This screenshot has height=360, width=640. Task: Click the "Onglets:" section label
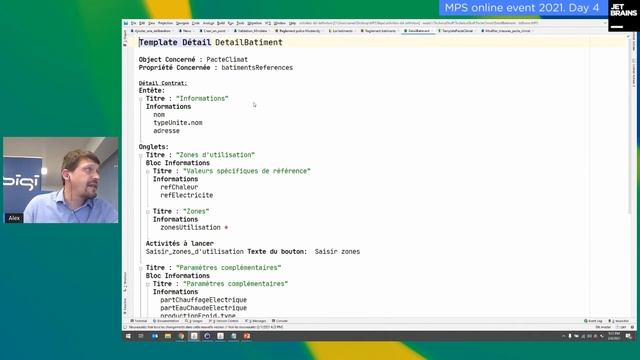pos(153,147)
